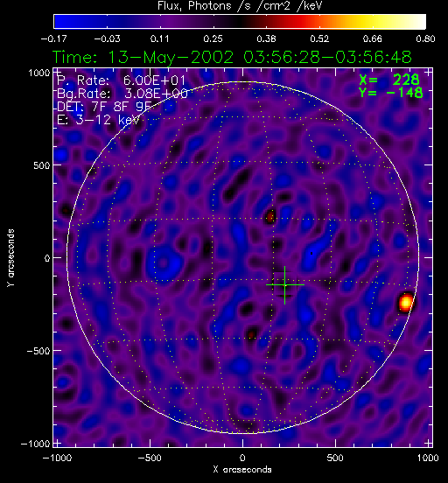Click the P. Rate 6.00E+01 text
Image resolution: width=448 pixels, height=483 pixels.
(121, 80)
